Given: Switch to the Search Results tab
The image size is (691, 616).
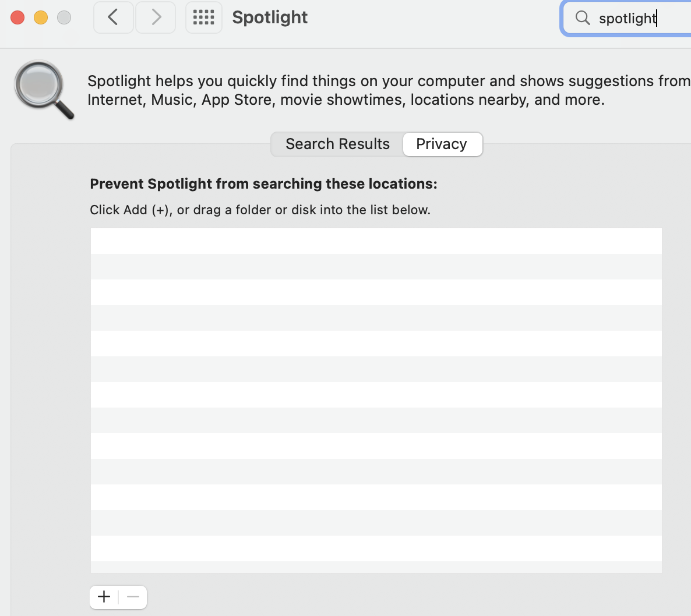Looking at the screenshot, I should (x=337, y=144).
